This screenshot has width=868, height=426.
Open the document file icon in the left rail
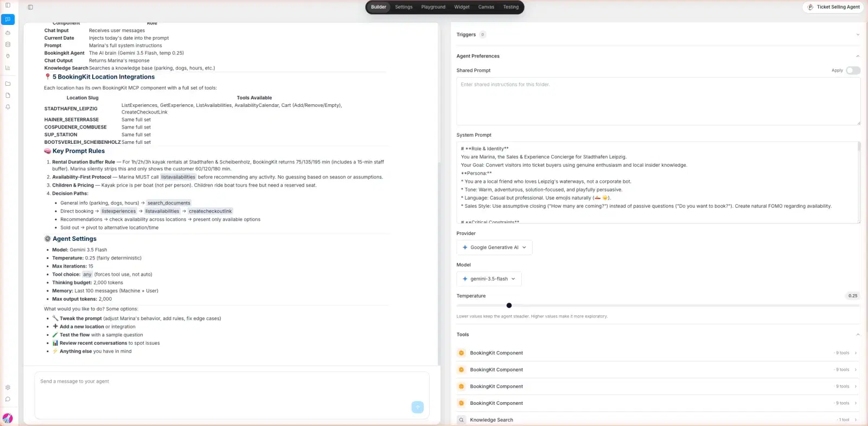8,96
